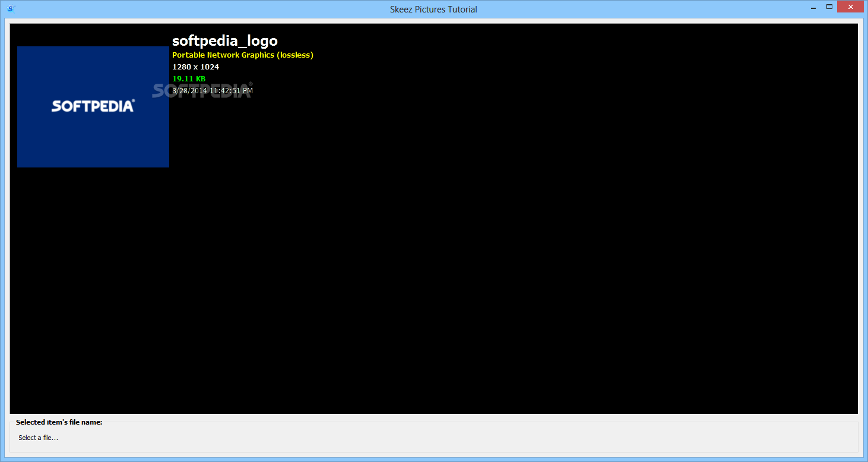Image resolution: width=868 pixels, height=462 pixels.
Task: Click the 8/28/2014 11:42:51 PM timestamp
Action: 213,90
